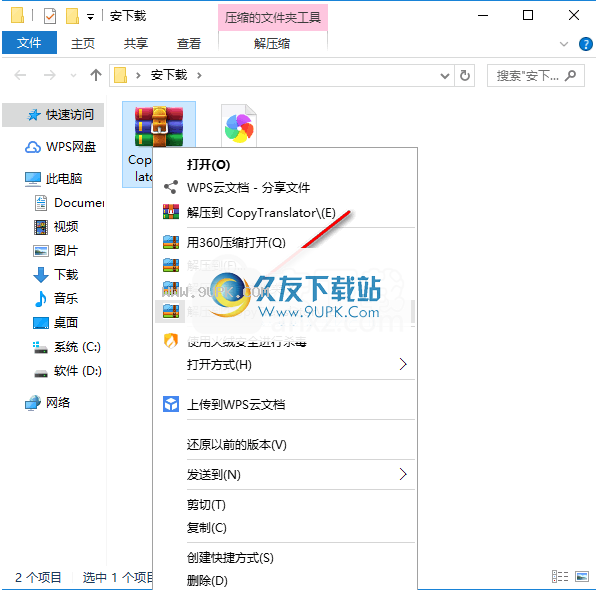
Task: Click the refresh icon in address bar
Action: (464, 75)
